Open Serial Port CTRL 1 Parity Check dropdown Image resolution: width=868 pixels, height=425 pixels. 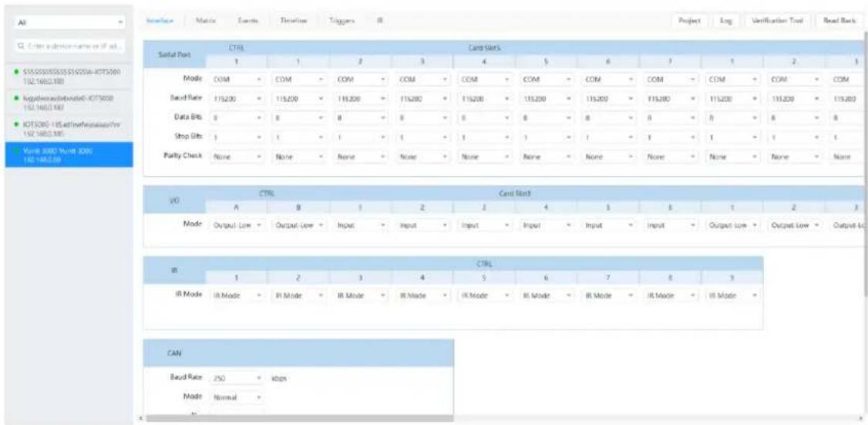(x=237, y=157)
